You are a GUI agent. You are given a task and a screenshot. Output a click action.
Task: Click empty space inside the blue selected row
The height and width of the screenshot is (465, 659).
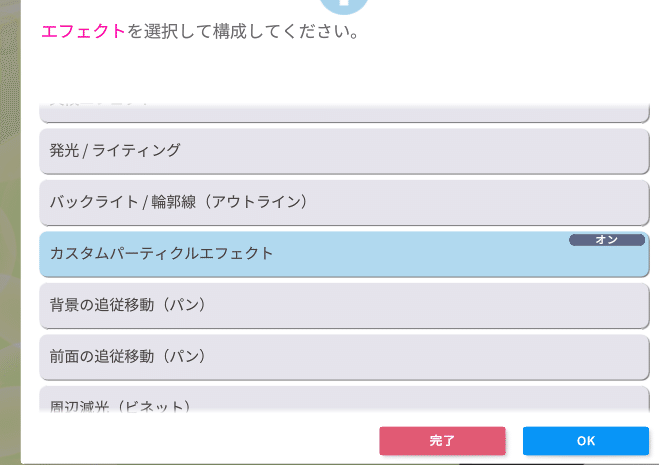point(420,259)
